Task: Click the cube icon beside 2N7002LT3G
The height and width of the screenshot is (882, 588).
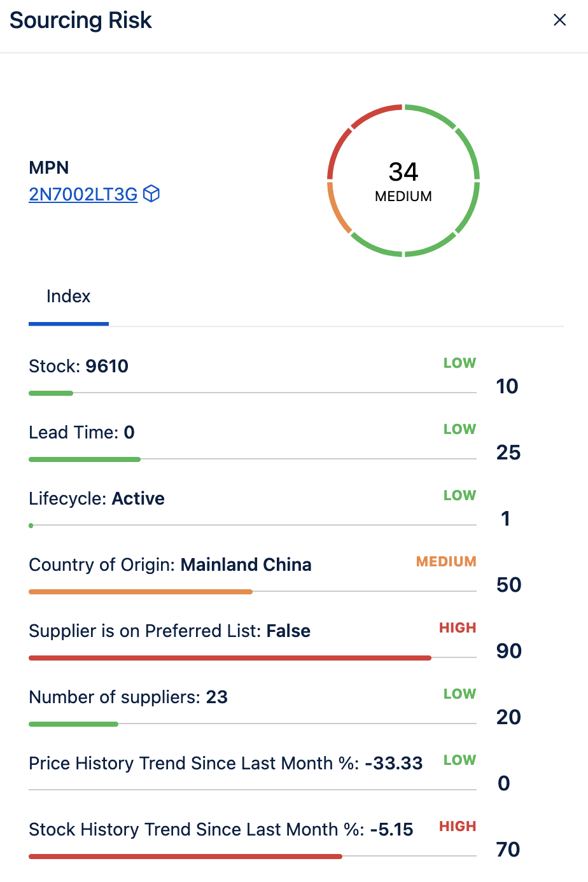Action: tap(151, 193)
